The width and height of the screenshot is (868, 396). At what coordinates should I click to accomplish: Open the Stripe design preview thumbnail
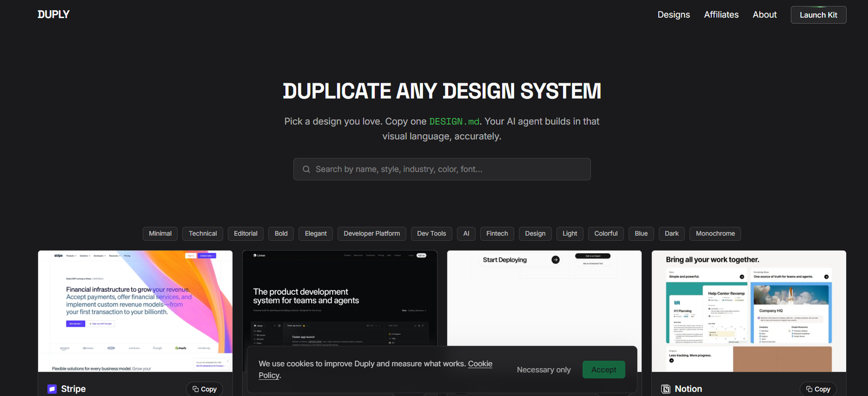(135, 311)
